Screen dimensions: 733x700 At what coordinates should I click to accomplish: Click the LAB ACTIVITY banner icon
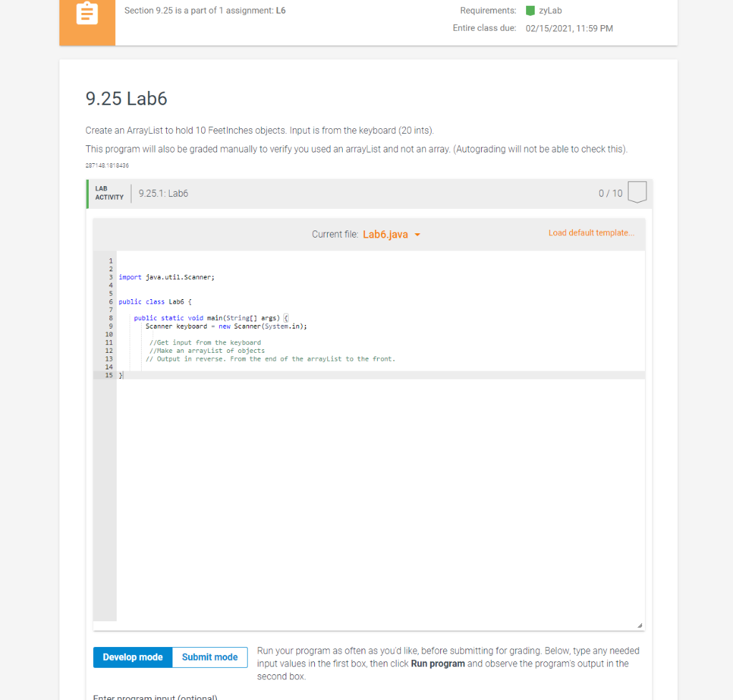108,193
